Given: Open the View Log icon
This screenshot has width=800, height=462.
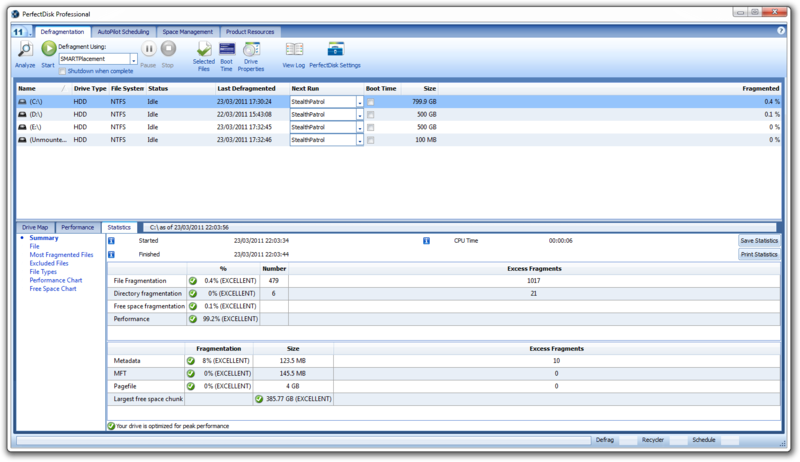Looking at the screenshot, I should tap(294, 49).
